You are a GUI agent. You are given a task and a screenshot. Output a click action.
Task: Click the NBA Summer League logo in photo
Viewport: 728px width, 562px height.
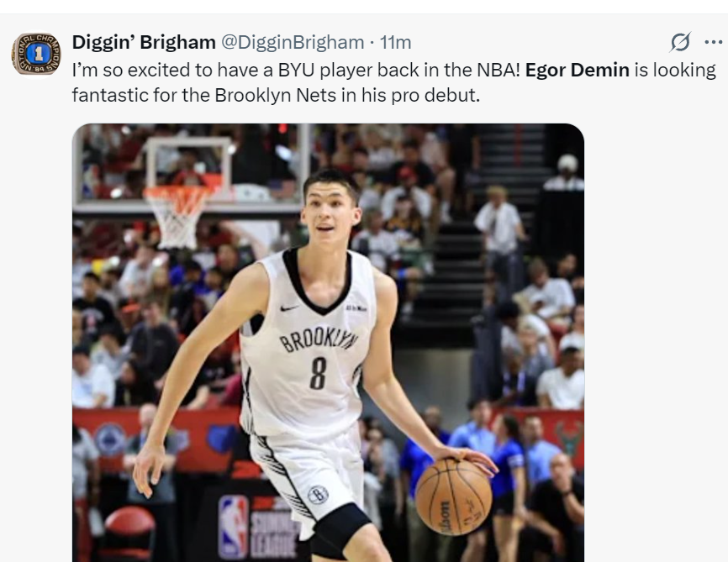coord(256,527)
